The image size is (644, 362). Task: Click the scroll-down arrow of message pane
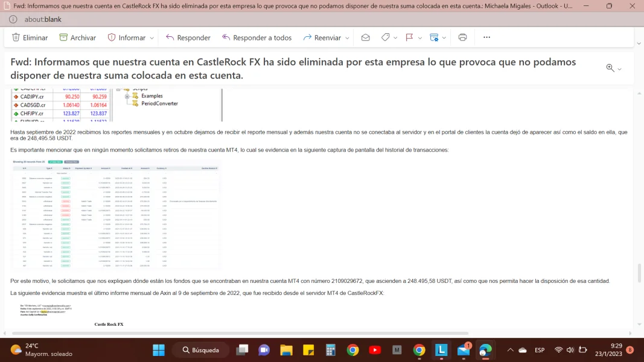click(x=639, y=325)
